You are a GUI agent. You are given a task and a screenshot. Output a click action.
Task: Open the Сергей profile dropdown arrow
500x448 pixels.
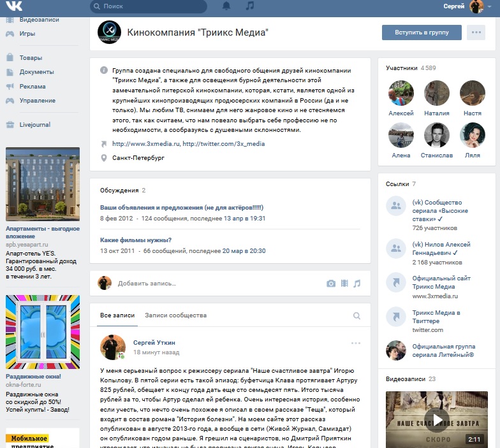pos(490,6)
